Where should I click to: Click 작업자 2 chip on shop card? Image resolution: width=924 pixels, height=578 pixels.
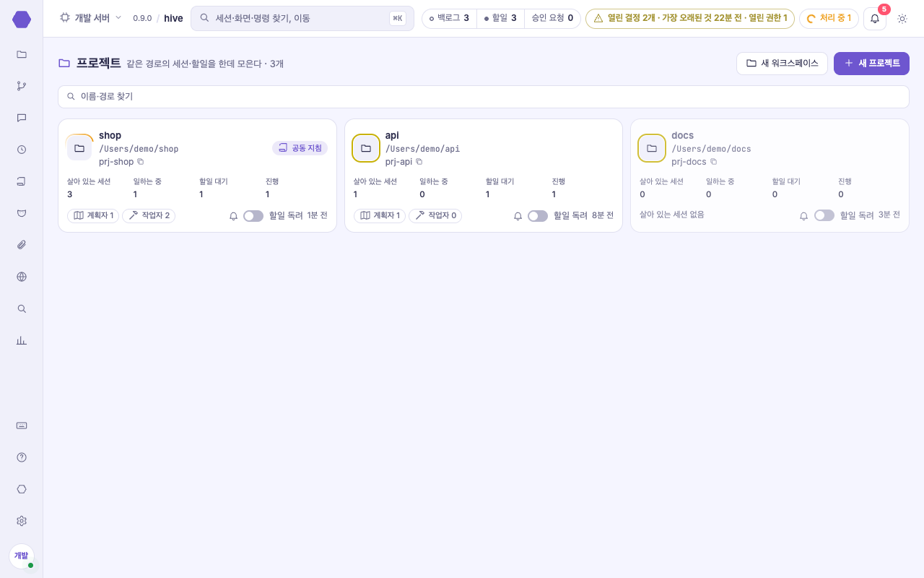tap(149, 216)
